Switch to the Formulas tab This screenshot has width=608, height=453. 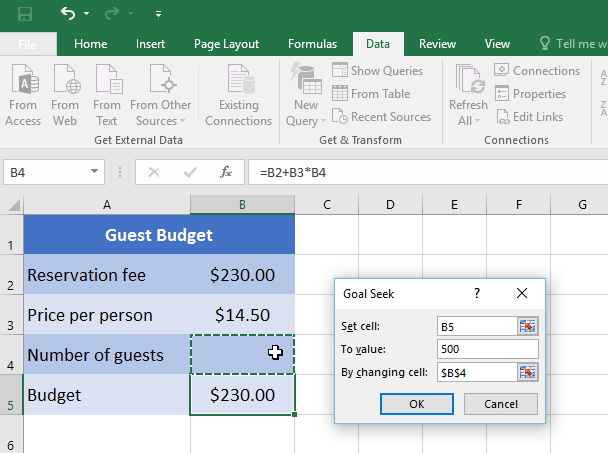(x=311, y=44)
